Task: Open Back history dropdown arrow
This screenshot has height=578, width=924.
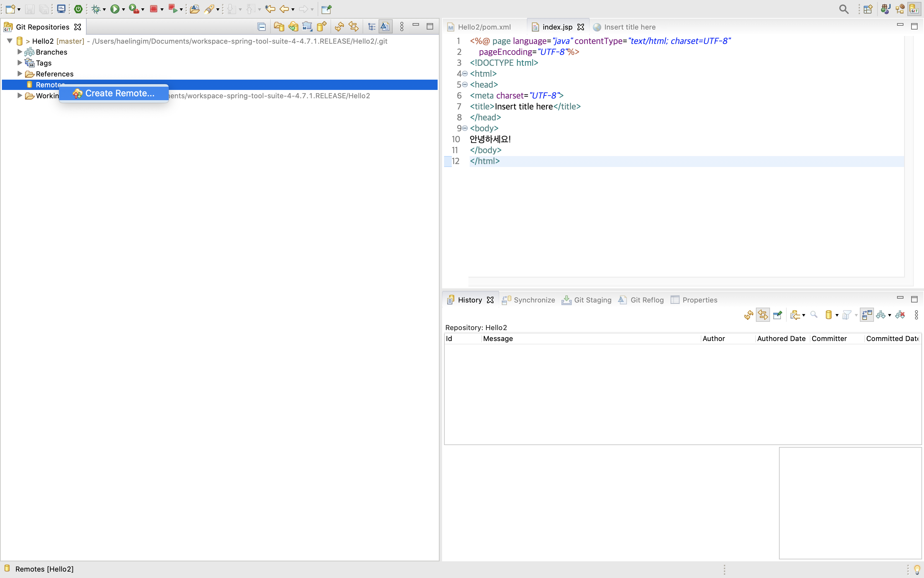Action: 293,10
